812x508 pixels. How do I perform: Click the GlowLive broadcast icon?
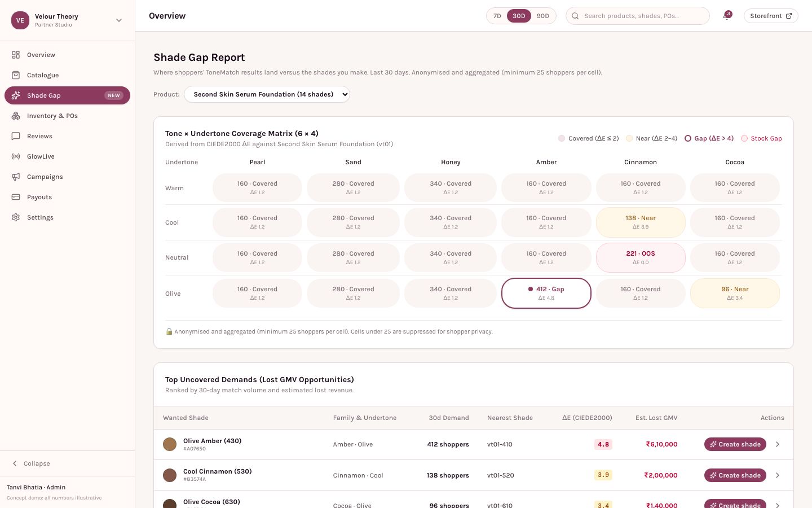click(x=16, y=156)
